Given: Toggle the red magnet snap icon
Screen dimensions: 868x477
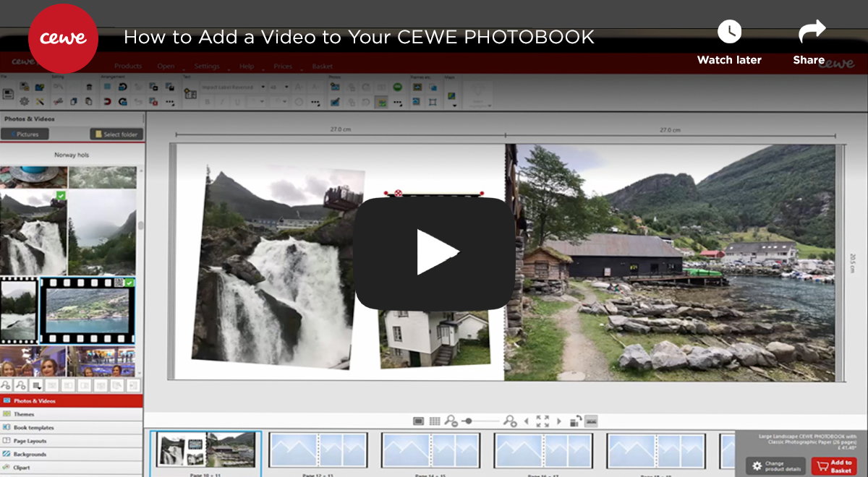Looking at the screenshot, I should (107, 102).
